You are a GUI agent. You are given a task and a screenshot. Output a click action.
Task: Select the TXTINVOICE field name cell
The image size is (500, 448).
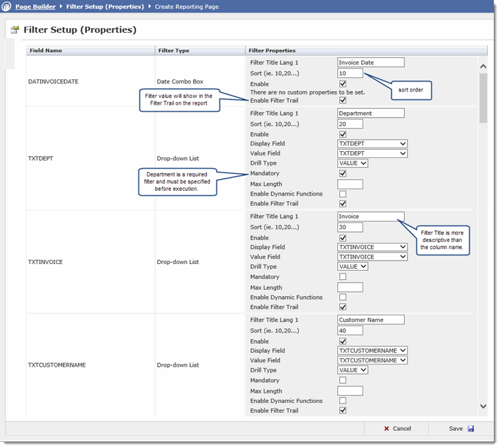[x=90, y=262]
